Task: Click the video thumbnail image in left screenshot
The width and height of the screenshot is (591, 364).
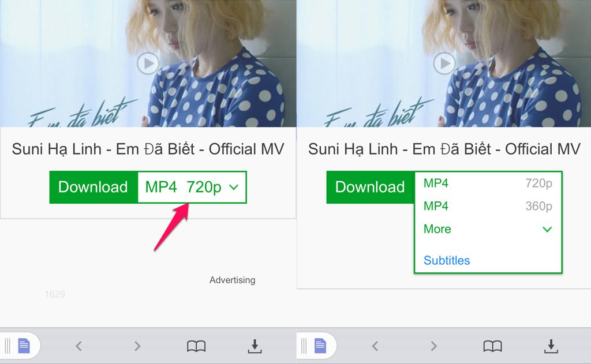Action: [148, 63]
